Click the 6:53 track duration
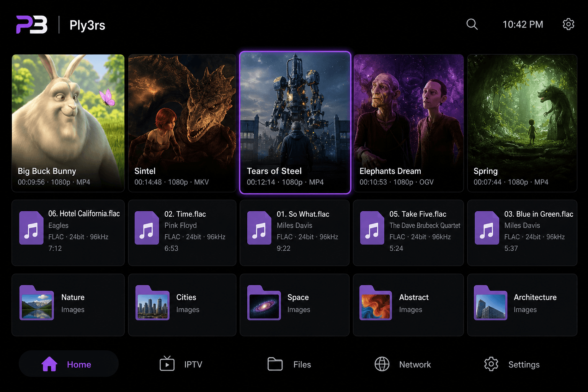The width and height of the screenshot is (588, 392). pyautogui.click(x=171, y=248)
